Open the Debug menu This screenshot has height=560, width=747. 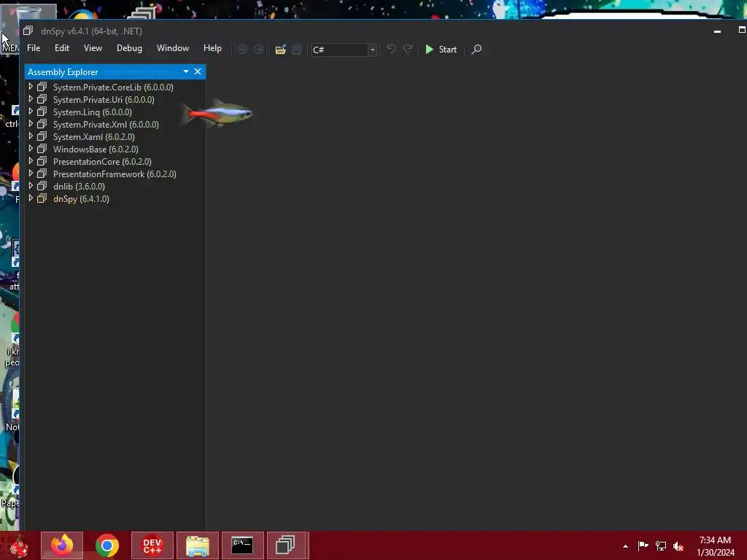129,48
